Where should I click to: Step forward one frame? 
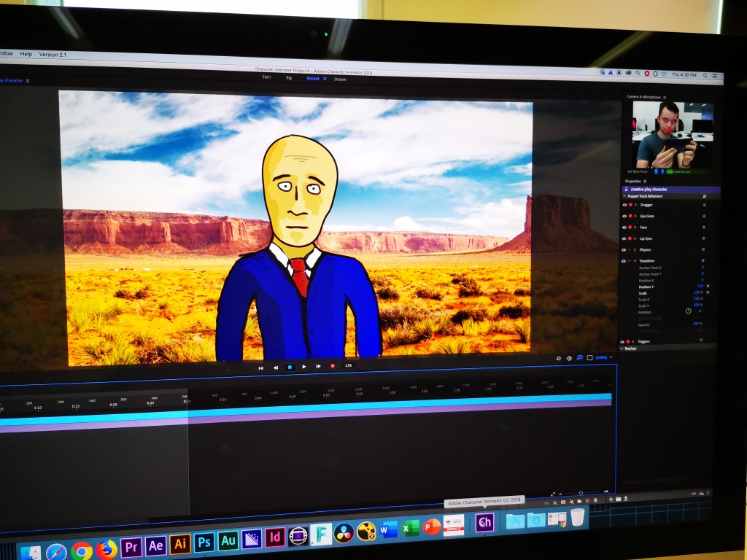click(318, 367)
